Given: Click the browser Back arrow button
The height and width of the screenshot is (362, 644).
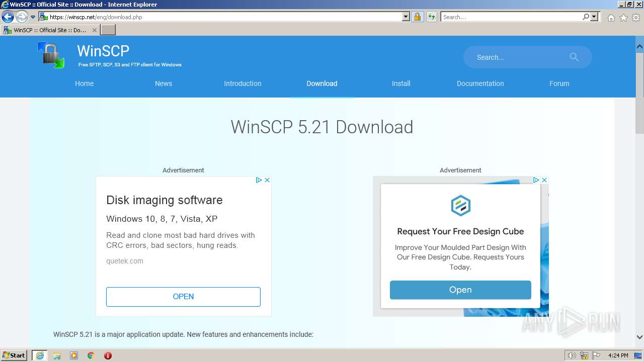Looking at the screenshot, I should point(8,17).
